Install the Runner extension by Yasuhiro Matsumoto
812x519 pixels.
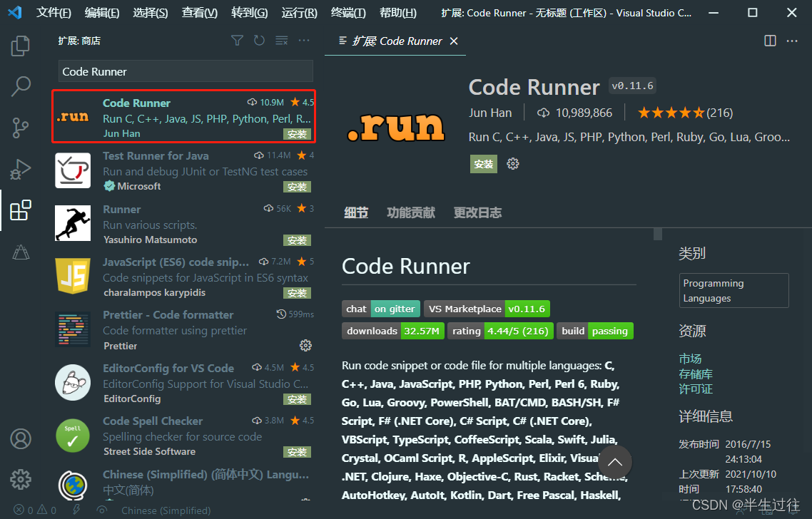click(297, 241)
